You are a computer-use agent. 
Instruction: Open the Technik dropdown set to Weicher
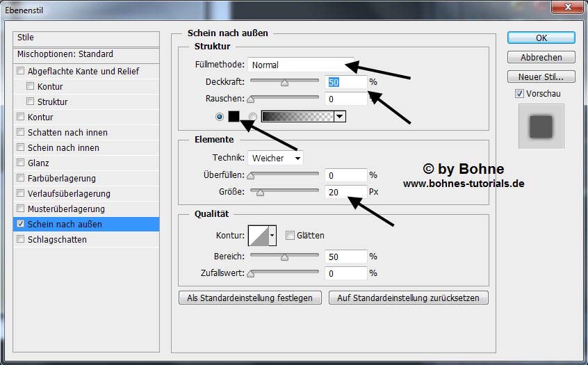276,158
